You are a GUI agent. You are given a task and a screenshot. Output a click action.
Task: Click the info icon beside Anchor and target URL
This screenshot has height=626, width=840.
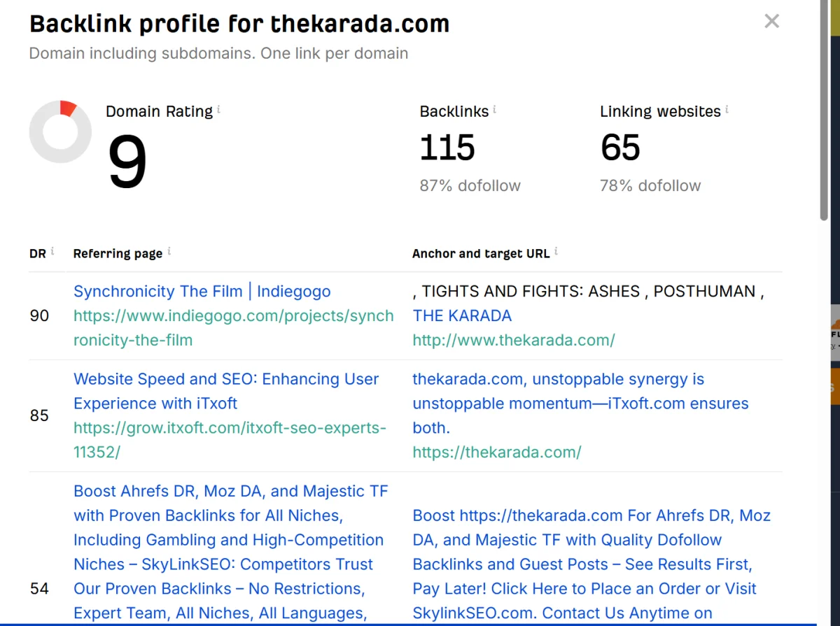pyautogui.click(x=556, y=252)
